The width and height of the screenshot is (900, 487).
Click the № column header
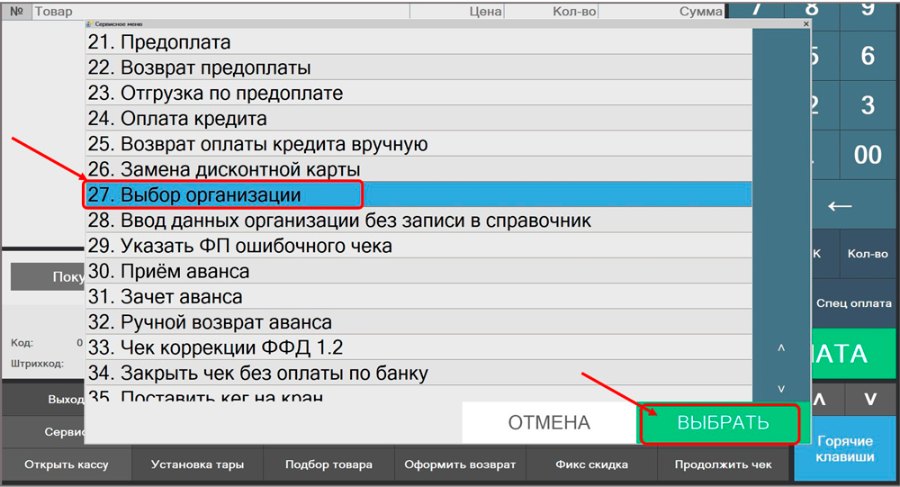click(17, 11)
